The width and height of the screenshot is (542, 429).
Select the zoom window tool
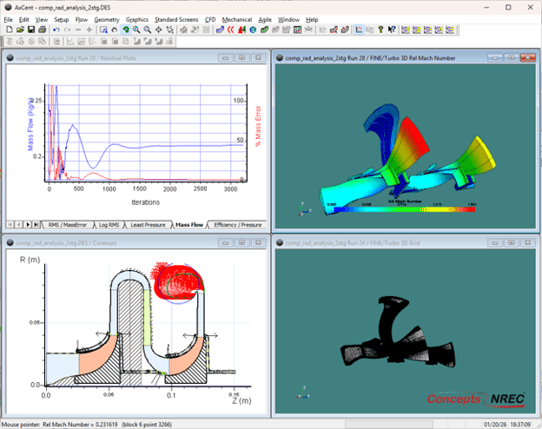[103, 30]
